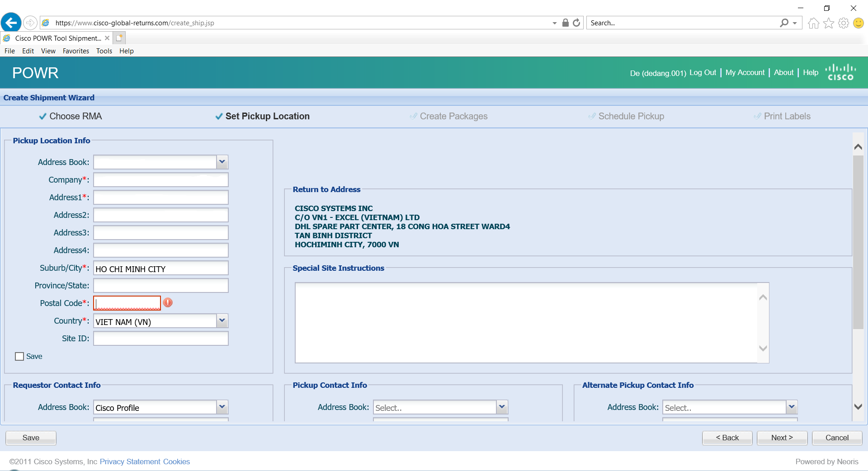Open the Edit menu

pos(28,51)
